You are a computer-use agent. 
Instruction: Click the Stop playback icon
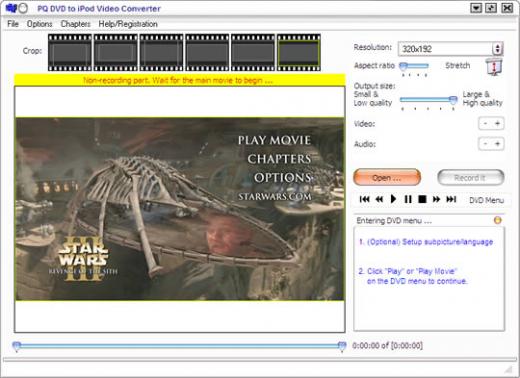(422, 199)
